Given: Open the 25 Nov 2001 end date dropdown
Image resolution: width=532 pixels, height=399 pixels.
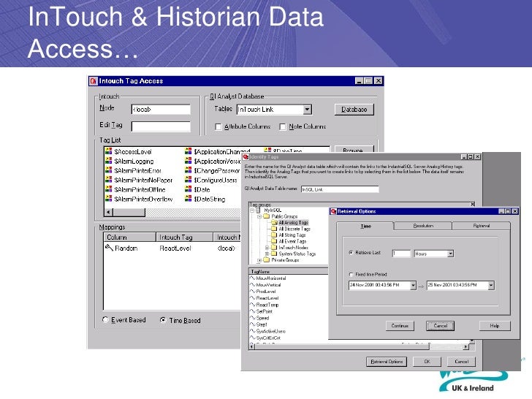Looking at the screenshot, I should [x=491, y=285].
